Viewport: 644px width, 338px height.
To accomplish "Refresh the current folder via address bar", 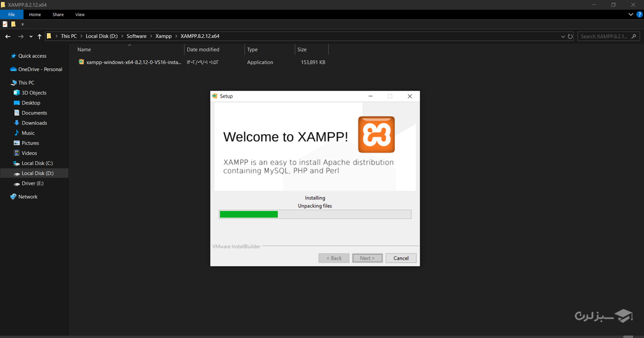I will coord(570,36).
